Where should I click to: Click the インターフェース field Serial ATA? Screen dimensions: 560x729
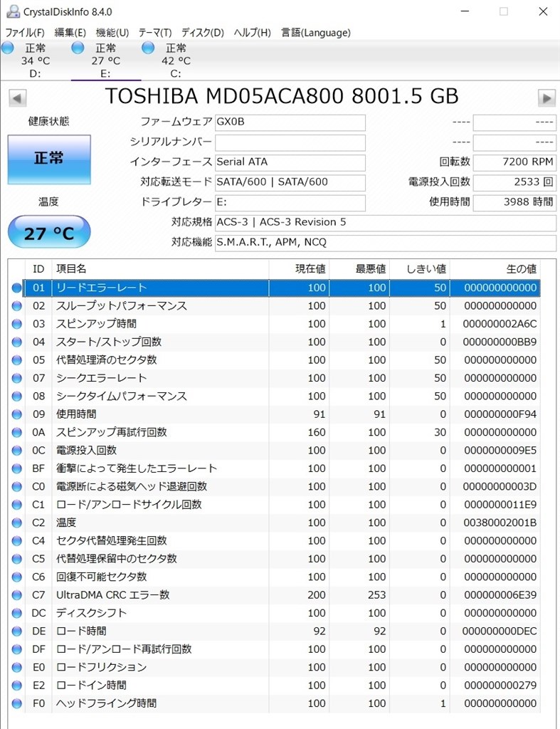point(290,162)
